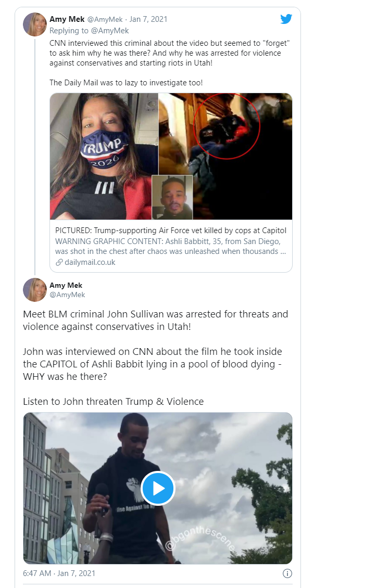The width and height of the screenshot is (389, 588).
Task: Open the dailymail.co.uk article link
Action: (90, 262)
